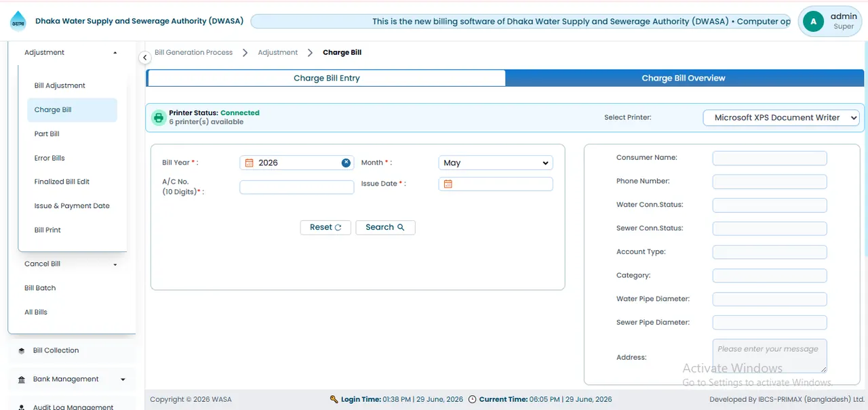The width and height of the screenshot is (868, 410).
Task: Switch to the Charge Bill Entry tab
Action: (x=326, y=78)
